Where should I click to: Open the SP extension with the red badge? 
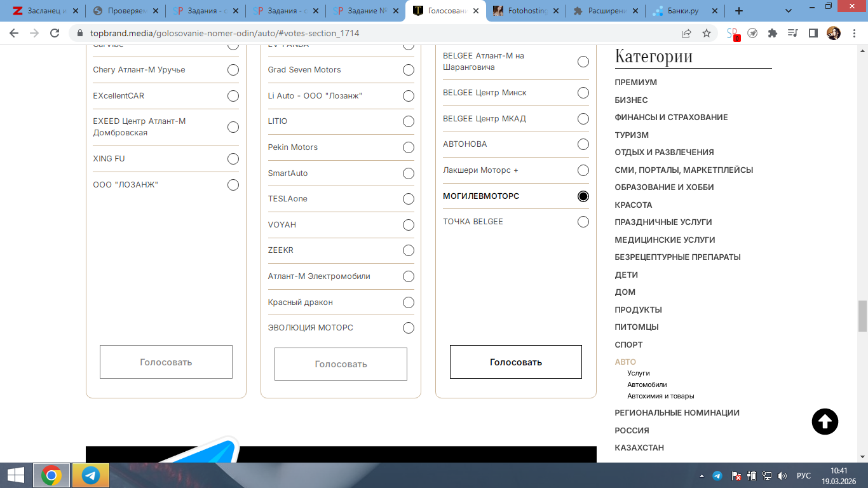coord(733,34)
